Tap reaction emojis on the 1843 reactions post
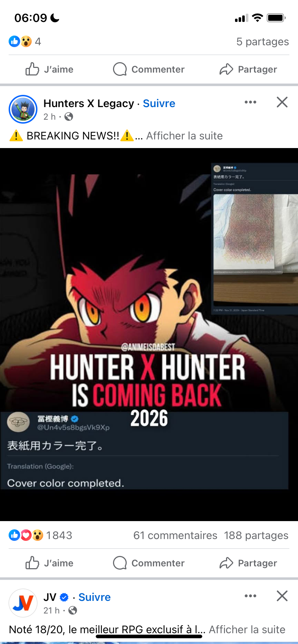Image resolution: width=298 pixels, height=644 pixels. (x=26, y=535)
